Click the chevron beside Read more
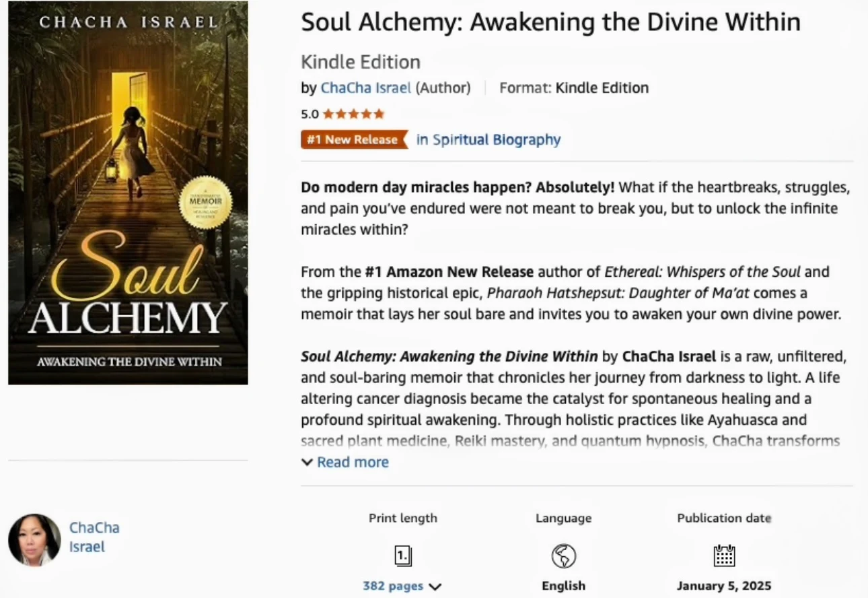This screenshot has width=868, height=598. point(307,462)
